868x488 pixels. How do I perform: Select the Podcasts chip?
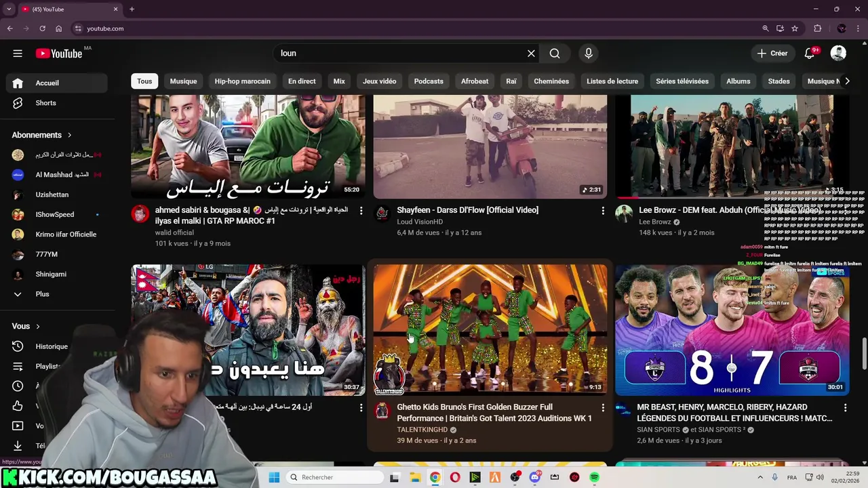429,81
